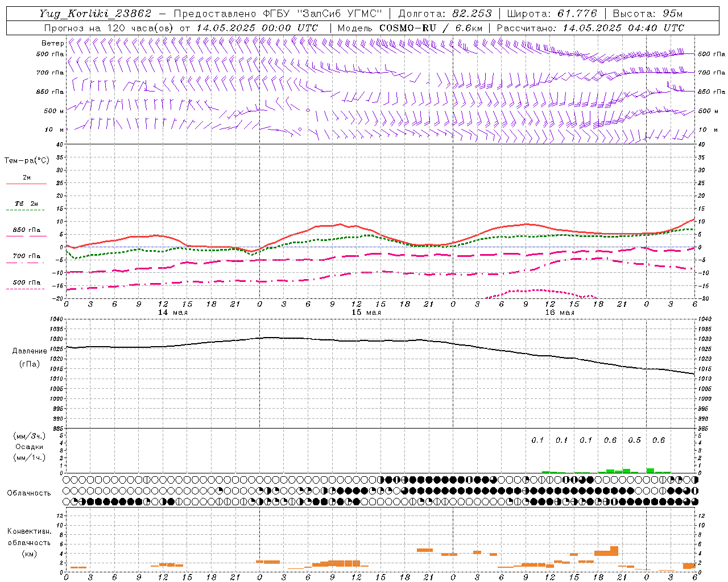Click the Прогноз на 120 часа(ов) text
This screenshot has height=582, width=728.
click(109, 28)
